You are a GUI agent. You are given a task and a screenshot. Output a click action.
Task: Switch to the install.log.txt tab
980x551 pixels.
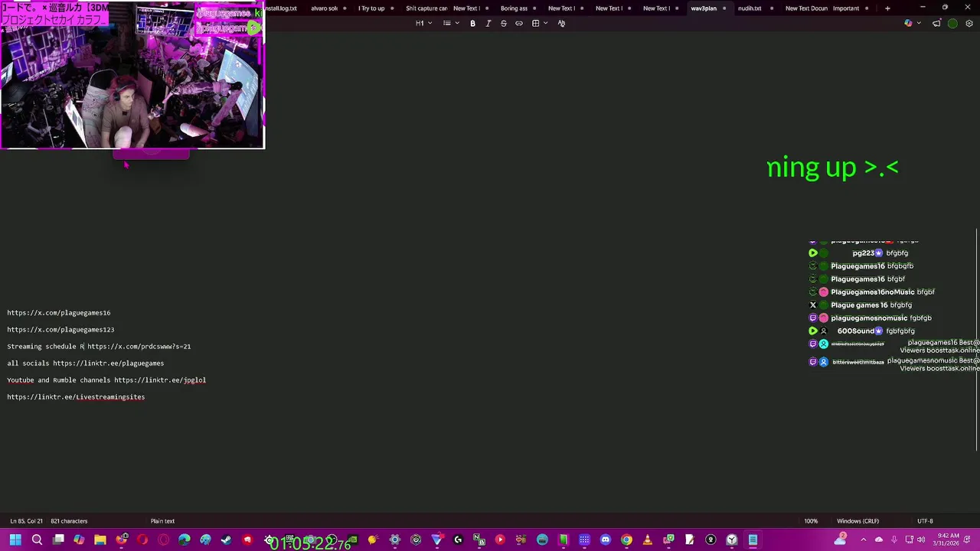coord(280,8)
